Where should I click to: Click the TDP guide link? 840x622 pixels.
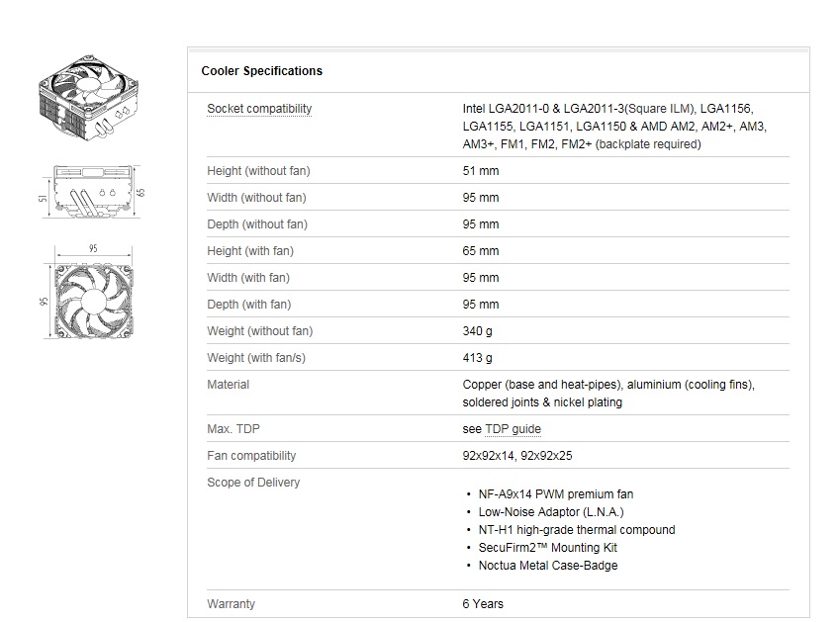point(513,429)
